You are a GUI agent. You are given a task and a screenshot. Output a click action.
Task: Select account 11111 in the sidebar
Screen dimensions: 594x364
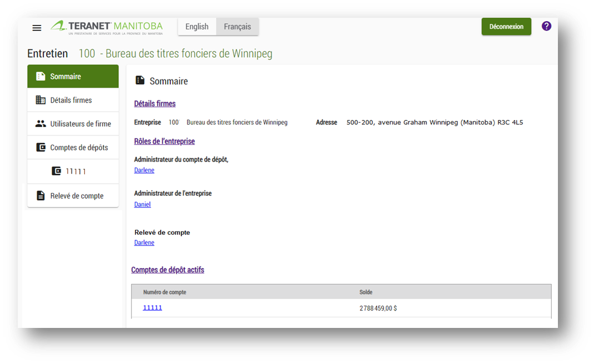pos(75,171)
